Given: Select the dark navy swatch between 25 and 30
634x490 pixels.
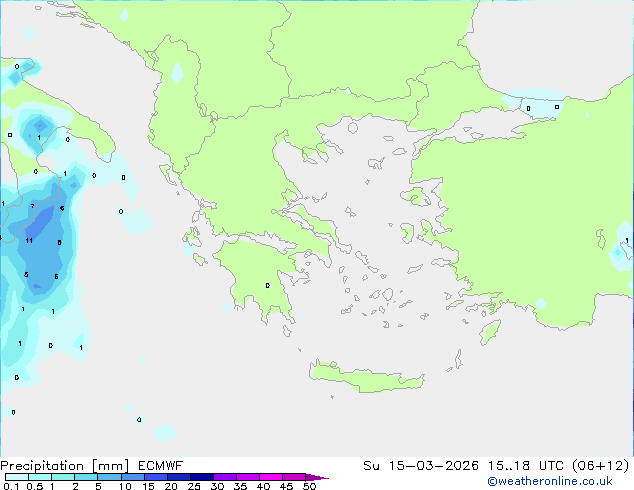Looking at the screenshot, I should (202, 477).
